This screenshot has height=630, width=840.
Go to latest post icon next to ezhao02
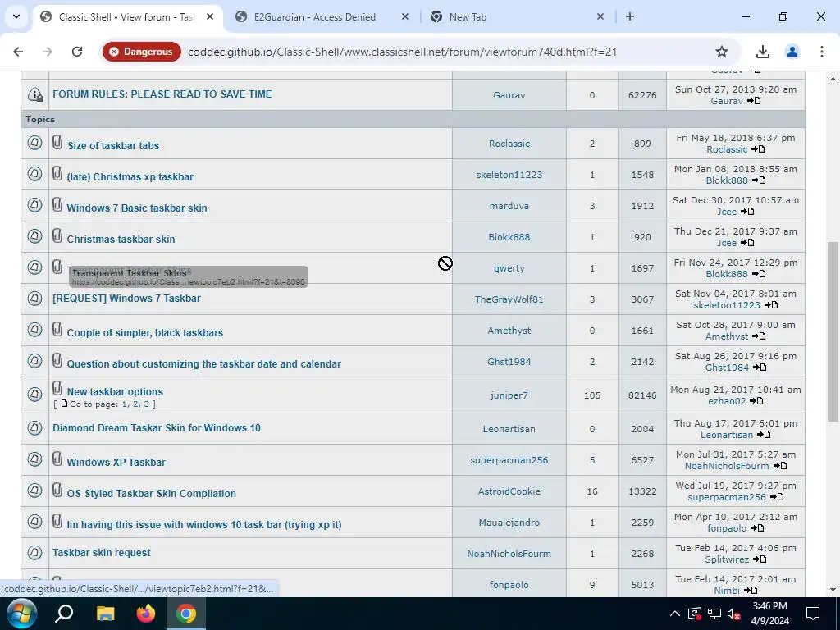(x=756, y=400)
